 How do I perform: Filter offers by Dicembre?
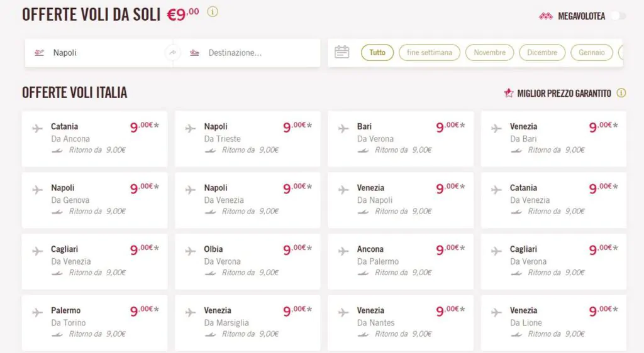tap(542, 53)
